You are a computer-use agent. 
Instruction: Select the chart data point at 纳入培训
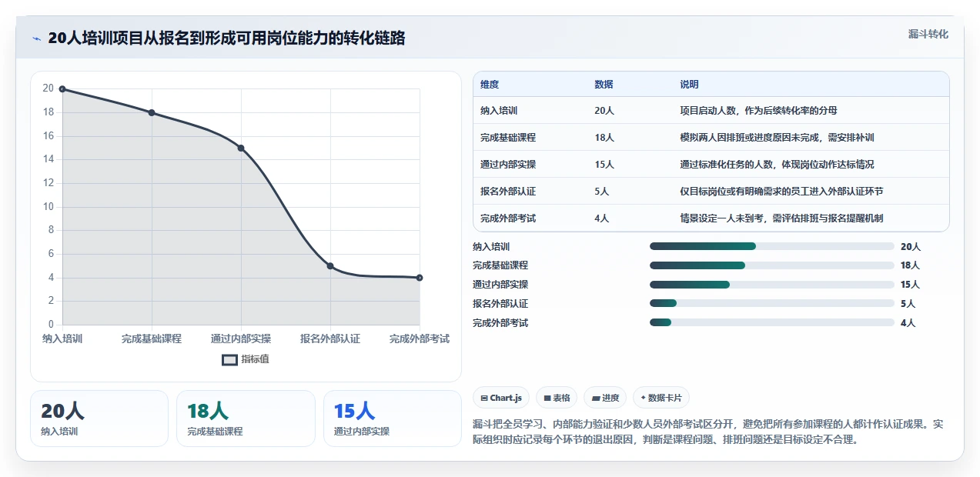click(62, 89)
